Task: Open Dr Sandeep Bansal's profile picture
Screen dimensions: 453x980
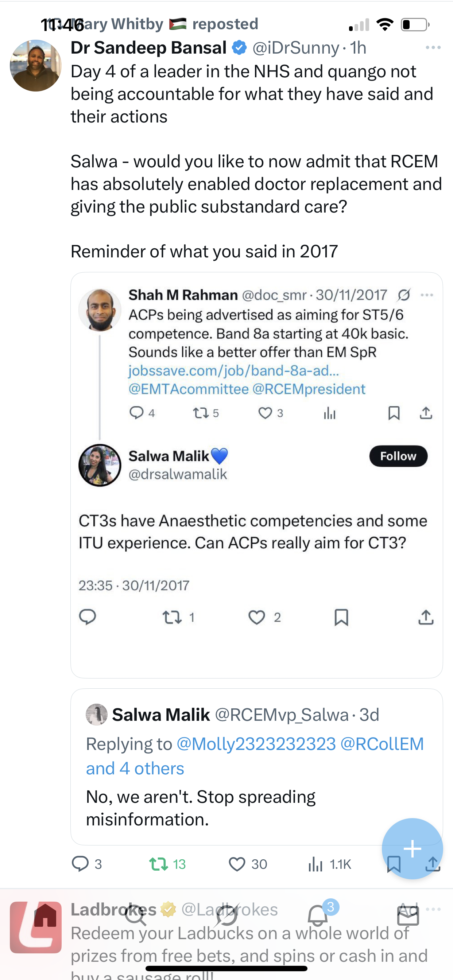Action: (36, 65)
